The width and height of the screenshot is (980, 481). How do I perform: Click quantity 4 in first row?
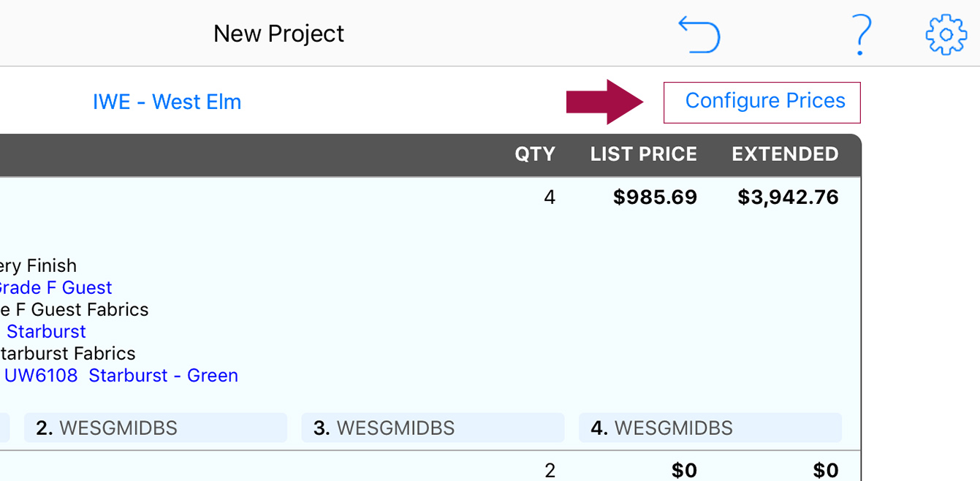[550, 197]
